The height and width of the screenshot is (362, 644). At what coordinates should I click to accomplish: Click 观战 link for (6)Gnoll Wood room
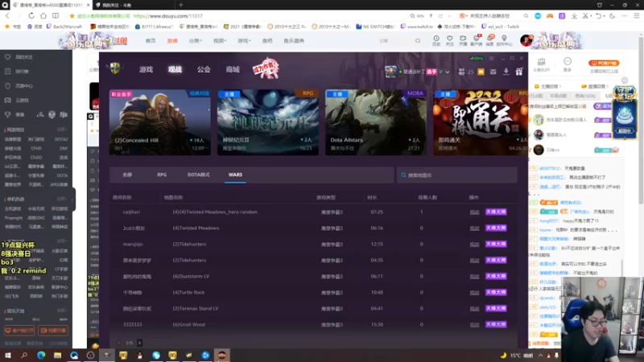[x=474, y=325]
